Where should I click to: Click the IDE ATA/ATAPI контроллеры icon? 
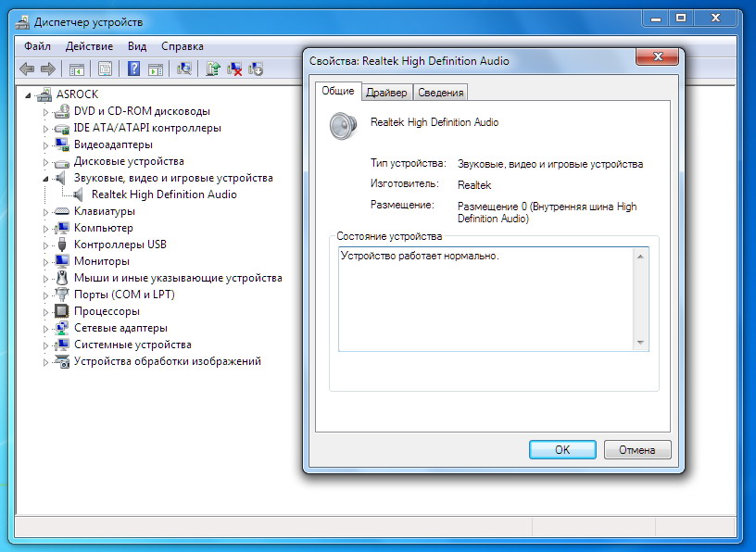pyautogui.click(x=62, y=128)
